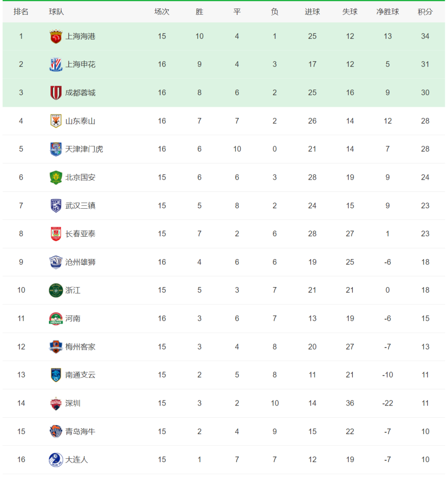Open the 沧州雄狮 team page link
Screen dimensions: 448x492
coord(80,262)
